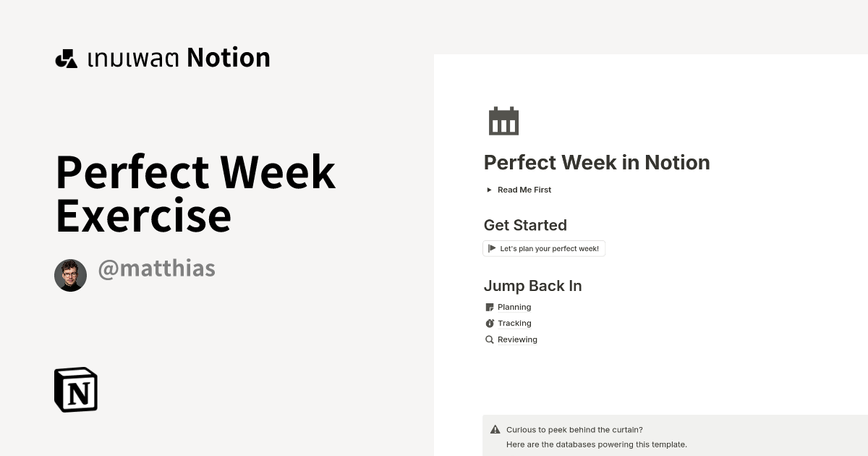
Task: Click the calendar page icon above the title
Action: click(x=503, y=120)
